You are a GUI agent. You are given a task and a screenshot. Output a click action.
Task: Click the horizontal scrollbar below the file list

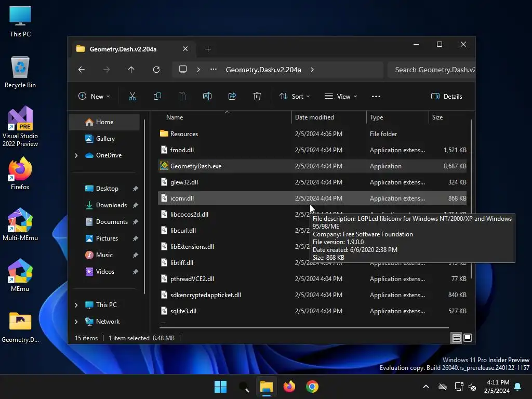(x=304, y=328)
